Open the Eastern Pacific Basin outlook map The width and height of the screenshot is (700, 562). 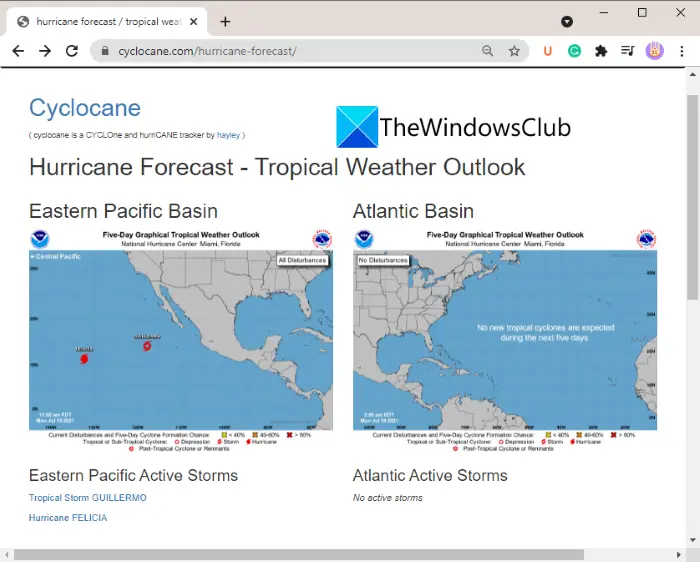click(x=181, y=341)
